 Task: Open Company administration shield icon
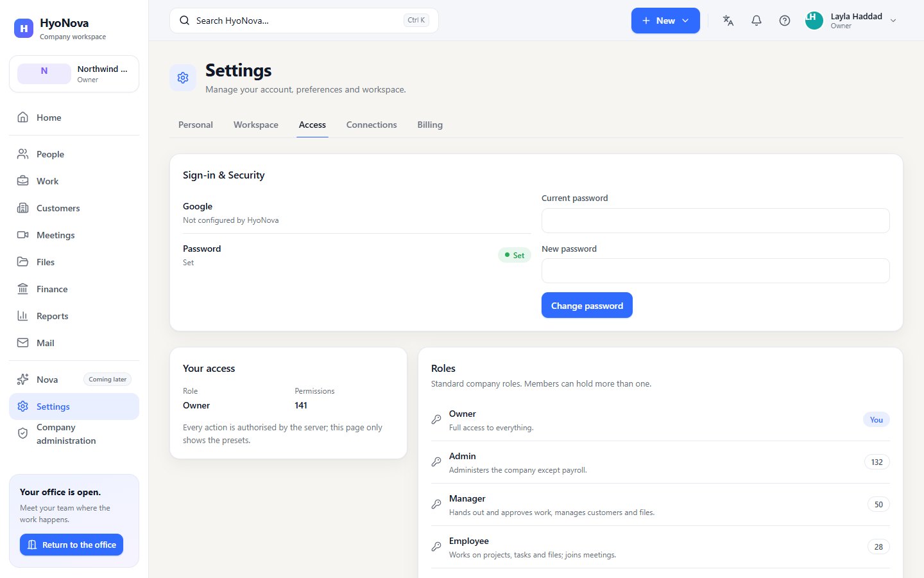pos(23,433)
